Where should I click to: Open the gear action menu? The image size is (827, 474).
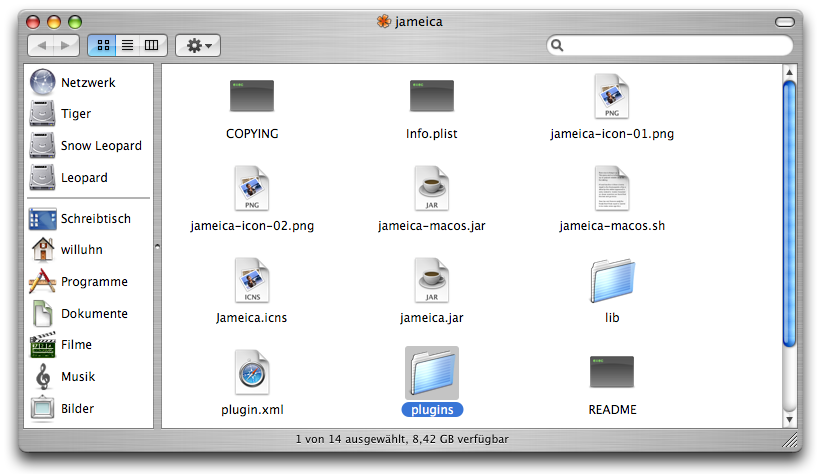(198, 45)
